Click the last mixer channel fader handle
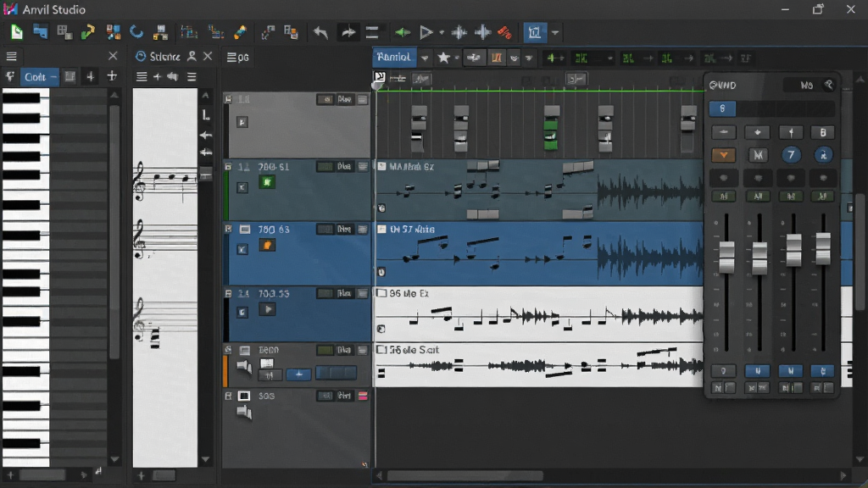868x488 pixels. (822, 248)
